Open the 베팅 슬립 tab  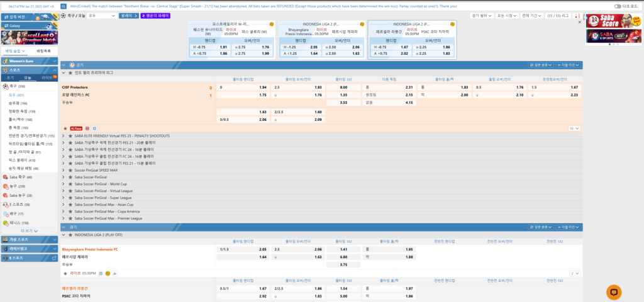[16, 52]
